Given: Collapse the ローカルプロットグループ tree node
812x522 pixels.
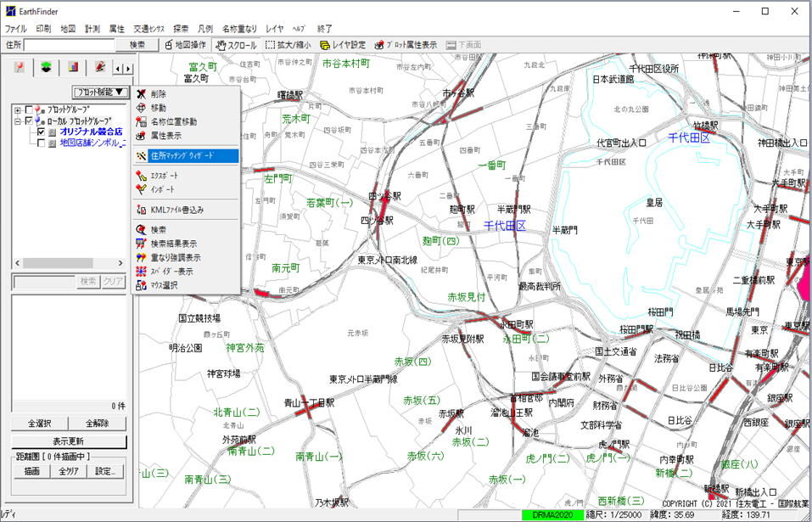Looking at the screenshot, I should coord(18,121).
